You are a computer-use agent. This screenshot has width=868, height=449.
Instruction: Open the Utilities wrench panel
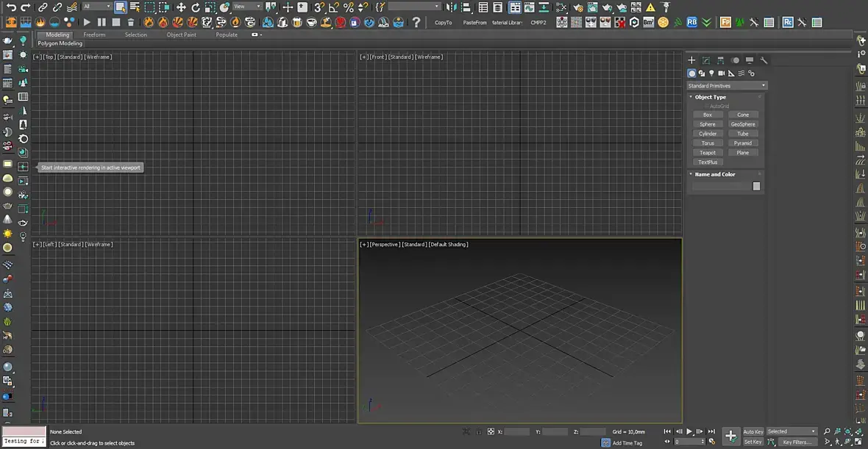click(764, 60)
